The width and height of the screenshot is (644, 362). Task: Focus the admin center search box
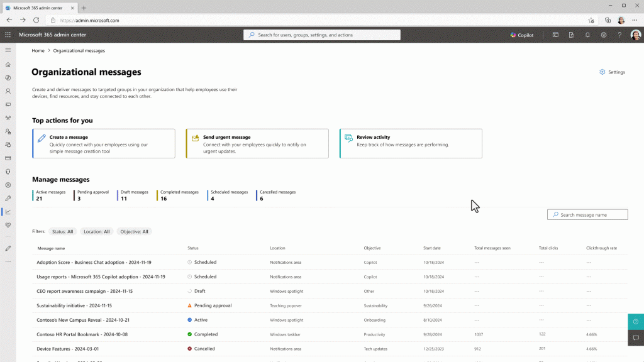(x=321, y=35)
